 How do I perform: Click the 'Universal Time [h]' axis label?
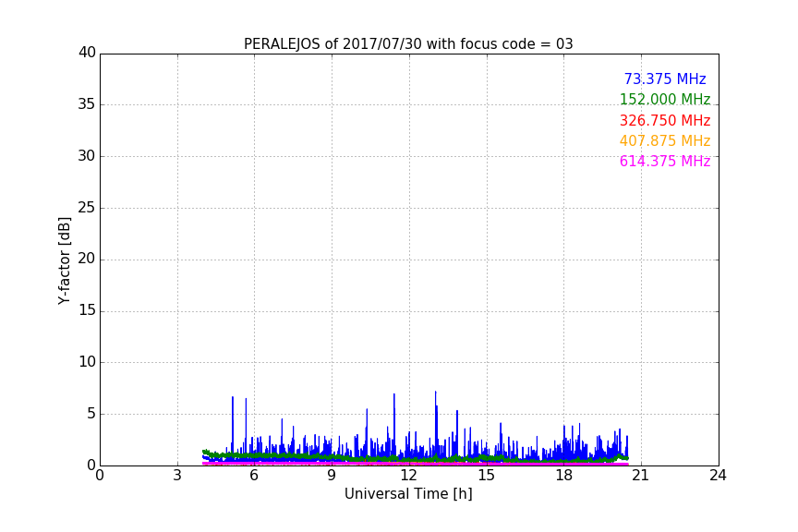pos(408,494)
